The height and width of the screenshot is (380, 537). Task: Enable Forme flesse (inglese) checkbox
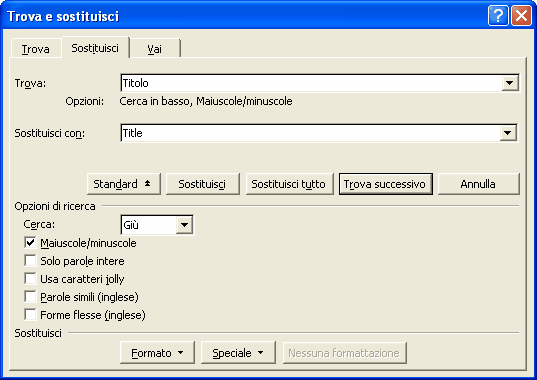tap(30, 315)
